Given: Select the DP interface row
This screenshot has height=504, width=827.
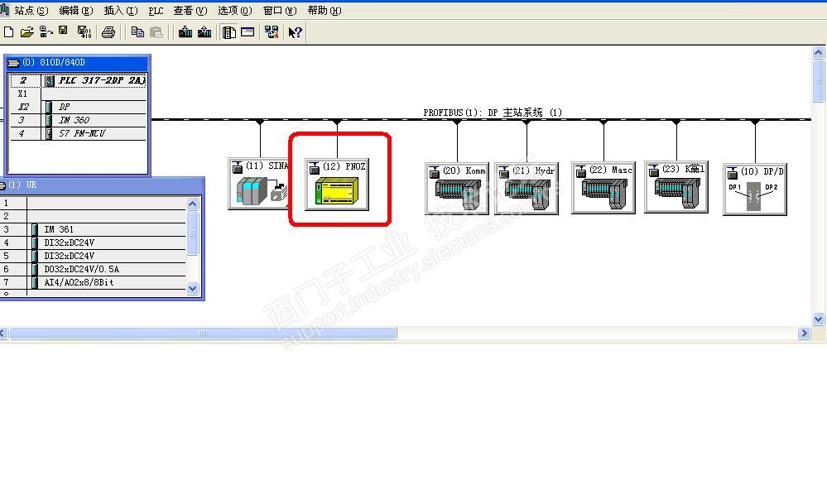Looking at the screenshot, I should (x=78, y=107).
